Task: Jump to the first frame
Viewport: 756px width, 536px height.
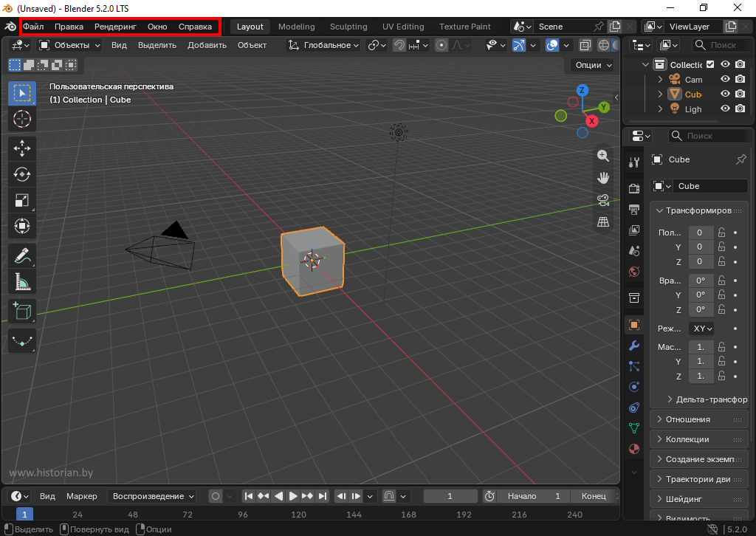Action: tap(248, 496)
